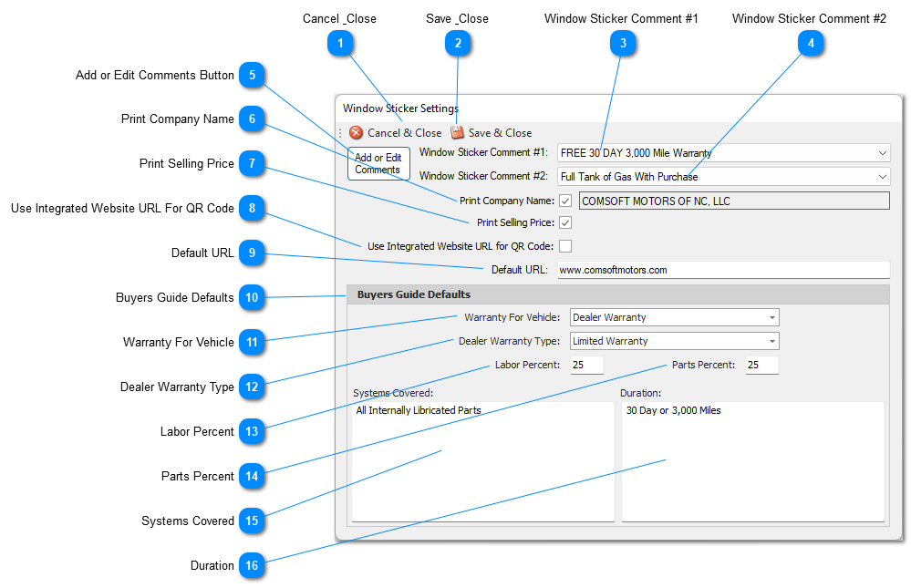Viewport: 911px width, 588px height.
Task: Click the Save & Close text label
Action: point(501,133)
